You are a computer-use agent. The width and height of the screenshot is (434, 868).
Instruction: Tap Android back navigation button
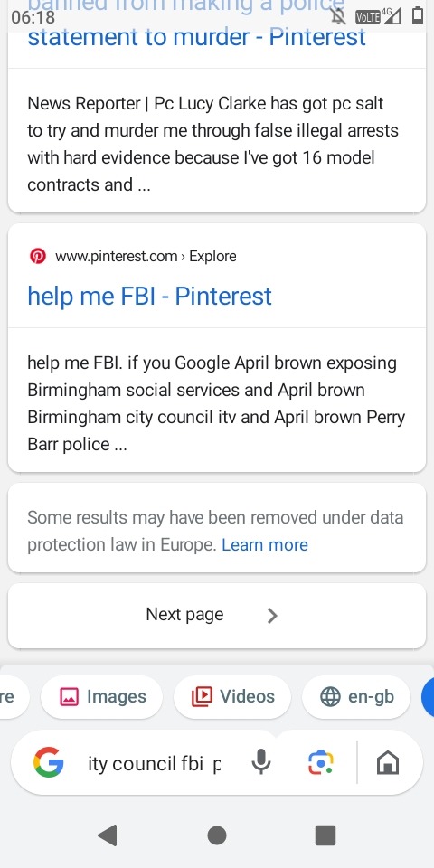[x=108, y=835]
